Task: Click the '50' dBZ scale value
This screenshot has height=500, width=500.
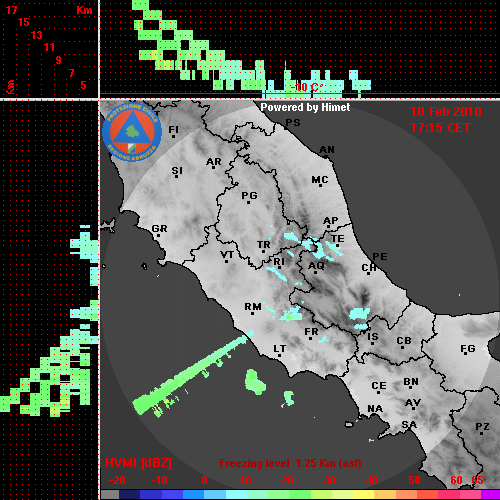Action: point(414,480)
